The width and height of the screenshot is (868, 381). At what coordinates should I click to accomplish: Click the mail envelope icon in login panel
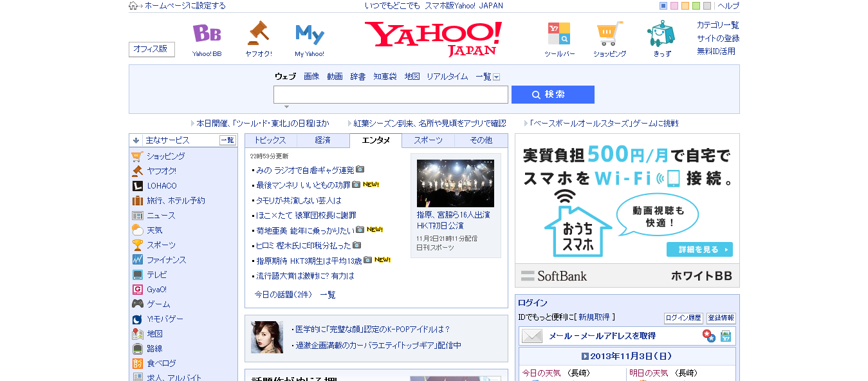[531, 336]
